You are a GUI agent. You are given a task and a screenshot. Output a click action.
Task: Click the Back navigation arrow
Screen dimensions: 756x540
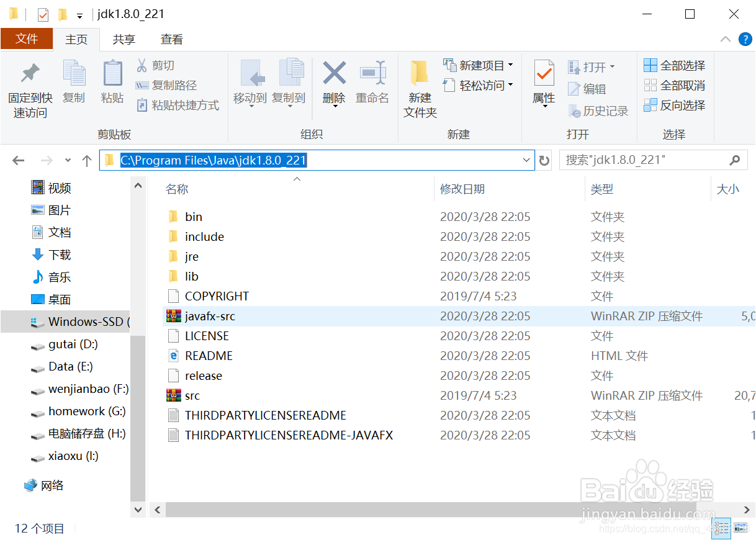pyautogui.click(x=19, y=161)
